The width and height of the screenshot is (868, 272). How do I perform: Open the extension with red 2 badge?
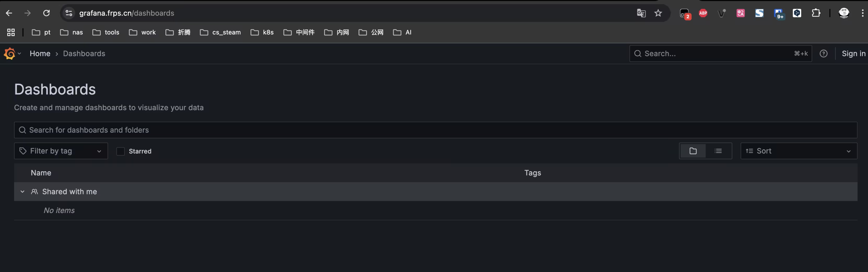[x=685, y=14]
